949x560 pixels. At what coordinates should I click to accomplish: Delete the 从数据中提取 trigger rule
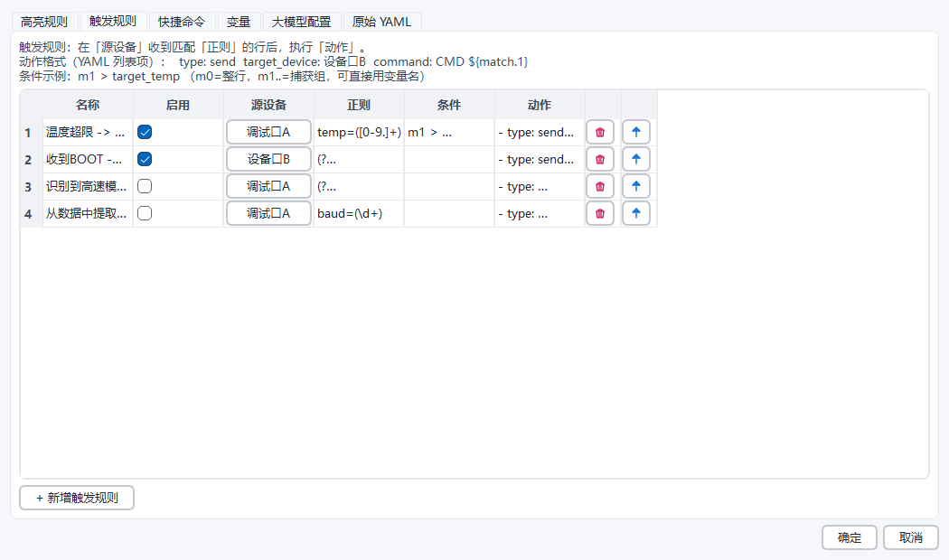[600, 213]
